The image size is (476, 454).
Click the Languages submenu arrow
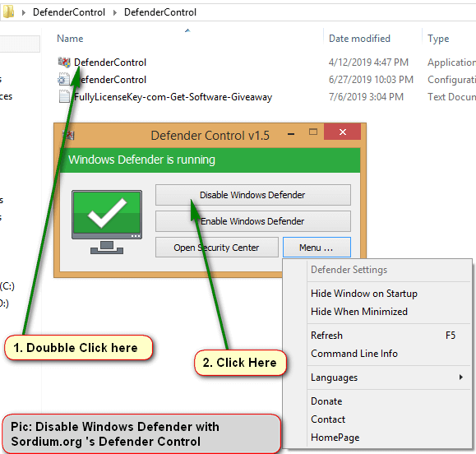461,378
